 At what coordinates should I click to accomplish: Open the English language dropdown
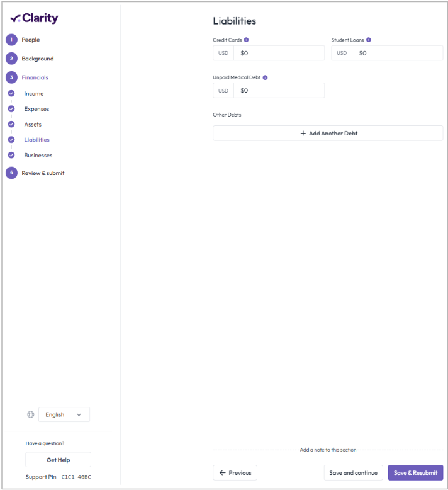[x=64, y=414]
